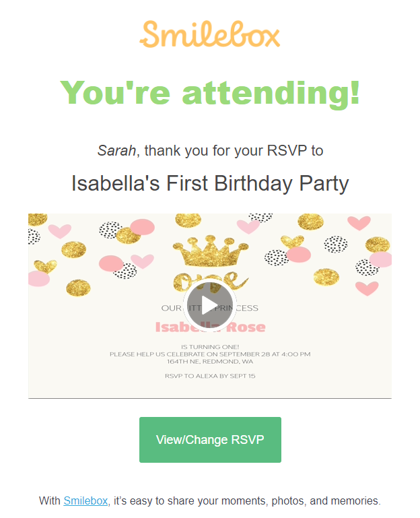Click the italic name Sarah
Viewport: 420px width, 518px height.
(x=116, y=151)
